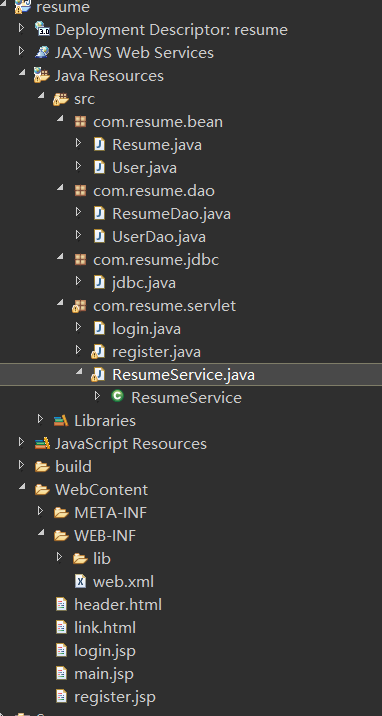Viewport: 382px width, 716px height.
Task: Click the green ResumeService class icon
Action: point(117,397)
